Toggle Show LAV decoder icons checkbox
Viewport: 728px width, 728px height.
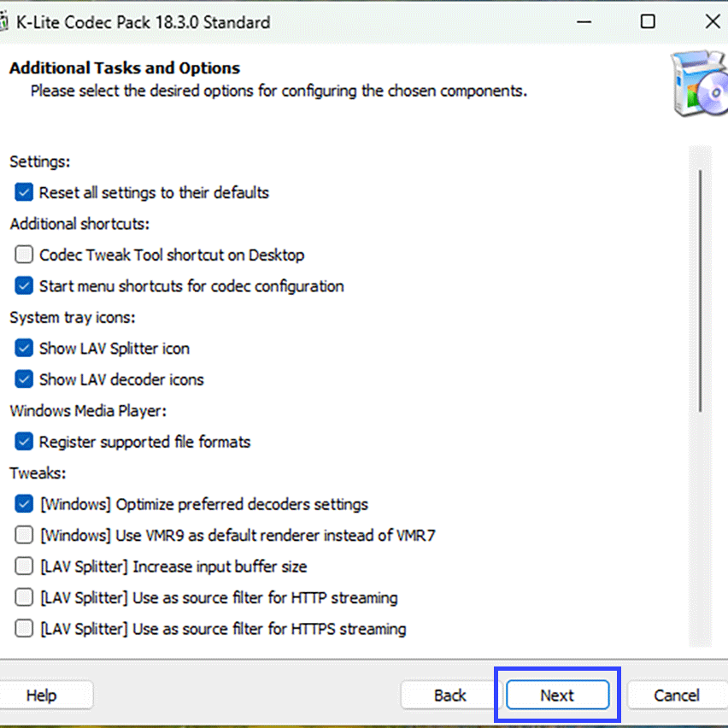24,379
